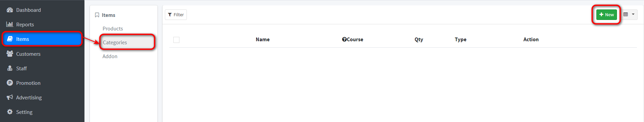
Task: Click the bookmark icon beside Items heading
Action: click(97, 15)
